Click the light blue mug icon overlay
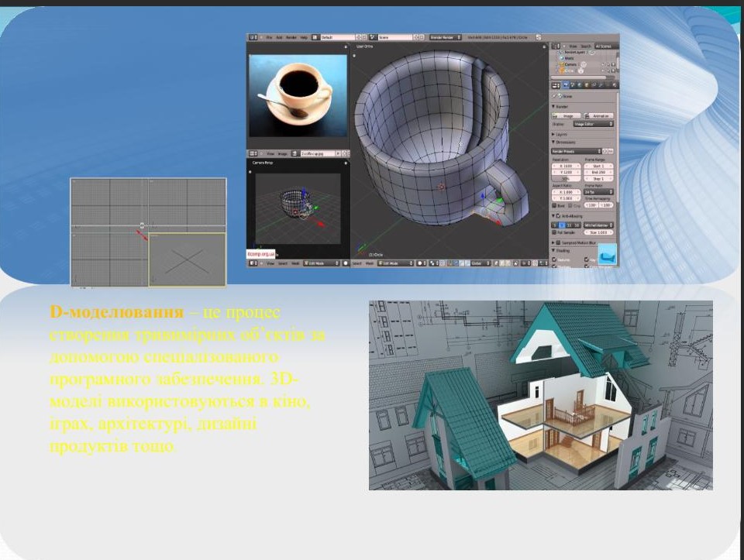744x560 pixels. tap(608, 255)
